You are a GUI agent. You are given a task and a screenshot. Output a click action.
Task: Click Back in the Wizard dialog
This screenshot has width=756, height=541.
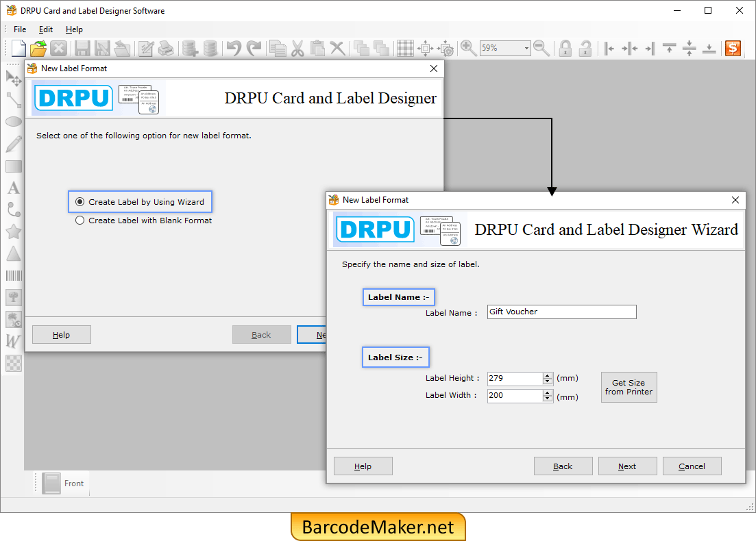pyautogui.click(x=563, y=466)
